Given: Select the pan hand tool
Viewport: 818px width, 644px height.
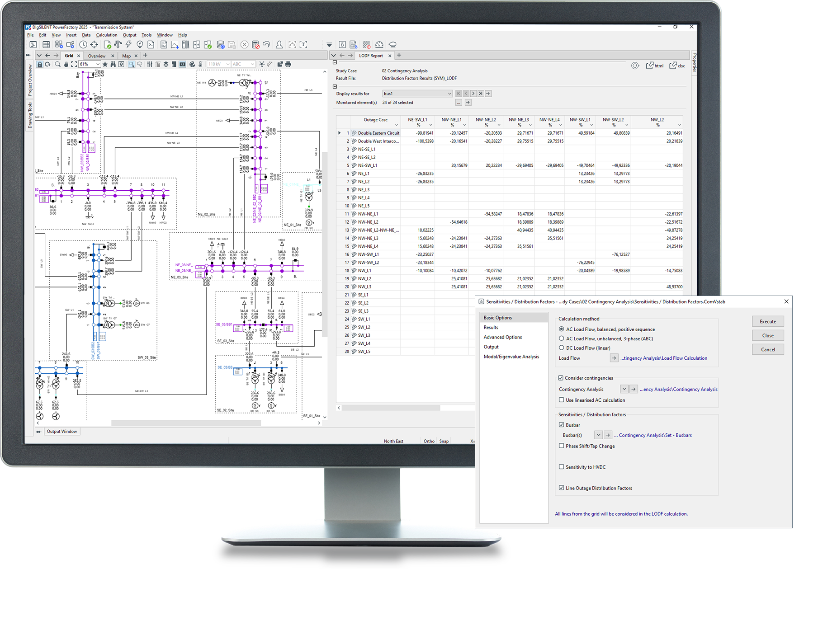Looking at the screenshot, I should pos(66,64).
